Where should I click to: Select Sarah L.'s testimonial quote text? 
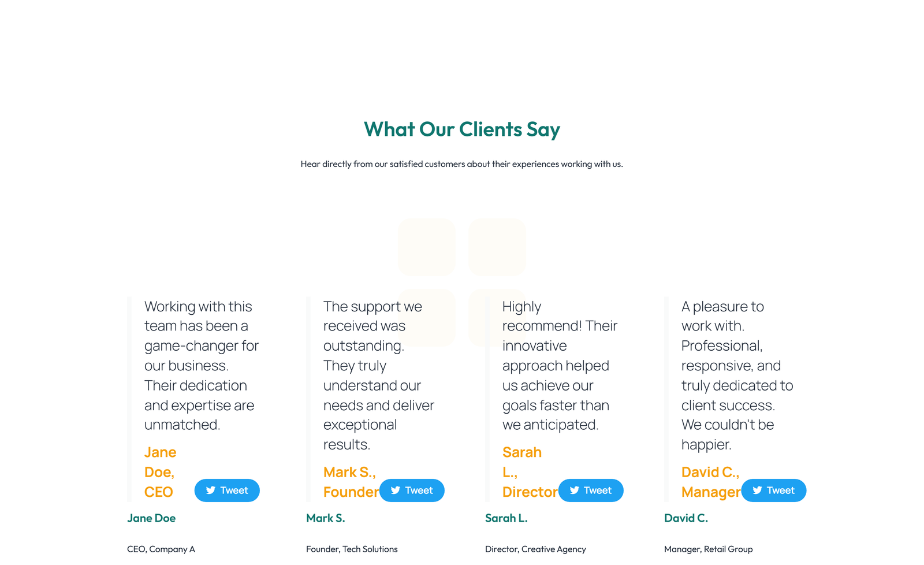coord(556,365)
